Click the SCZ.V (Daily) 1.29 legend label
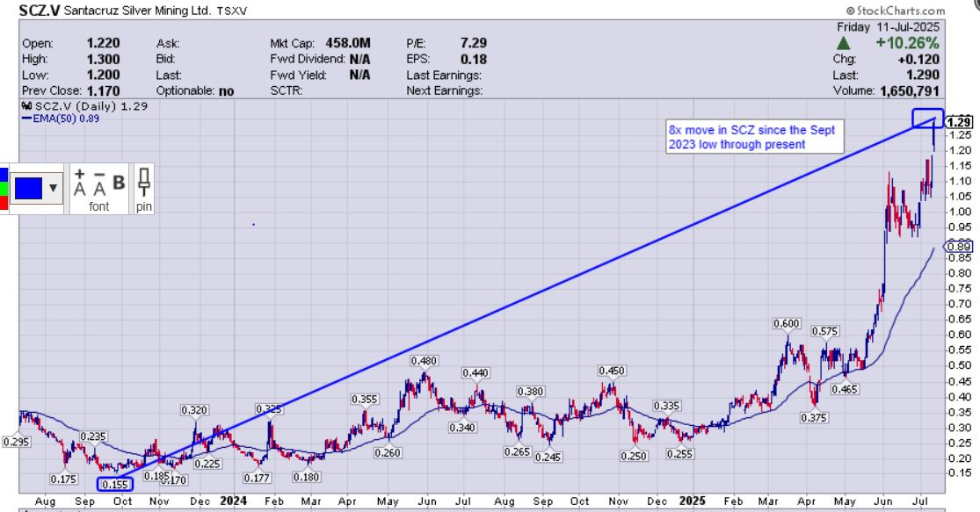980x512 pixels. click(x=91, y=106)
